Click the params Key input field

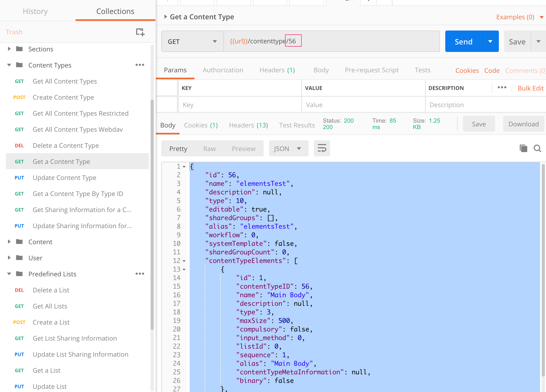click(x=240, y=105)
